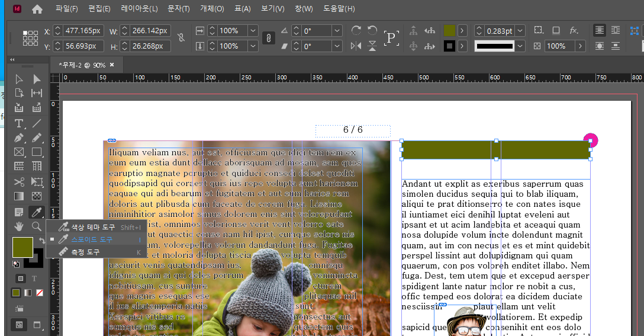Select the Note tool
The image size is (644, 336).
[x=19, y=212]
